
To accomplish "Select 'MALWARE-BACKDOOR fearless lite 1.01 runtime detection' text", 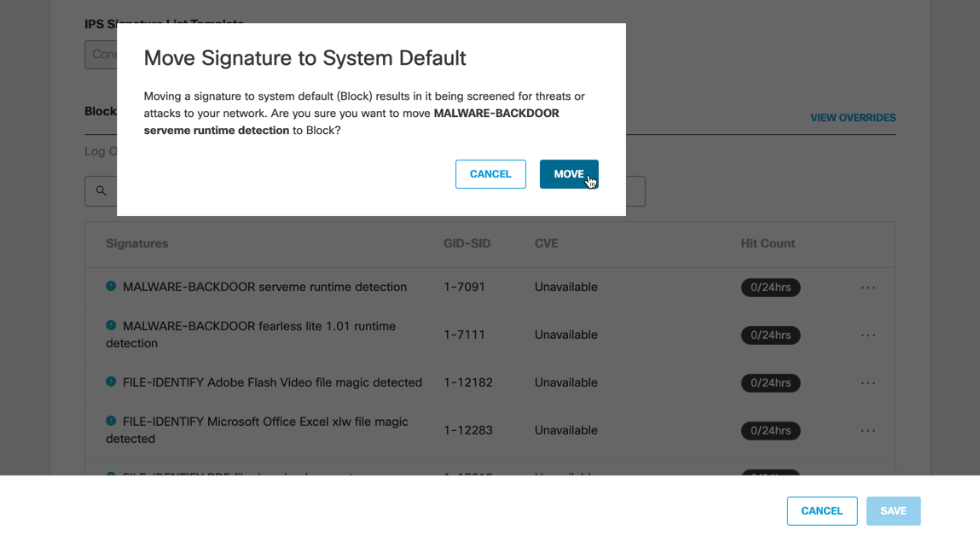I will click(x=251, y=335).
